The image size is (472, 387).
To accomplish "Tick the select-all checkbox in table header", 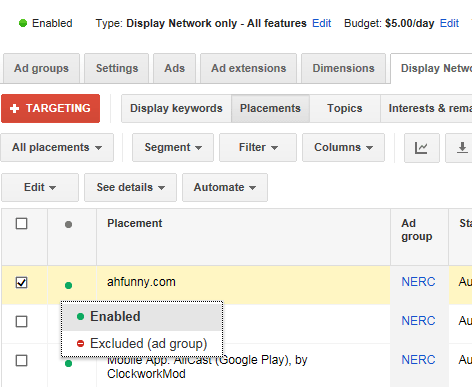I will pyautogui.click(x=22, y=224).
